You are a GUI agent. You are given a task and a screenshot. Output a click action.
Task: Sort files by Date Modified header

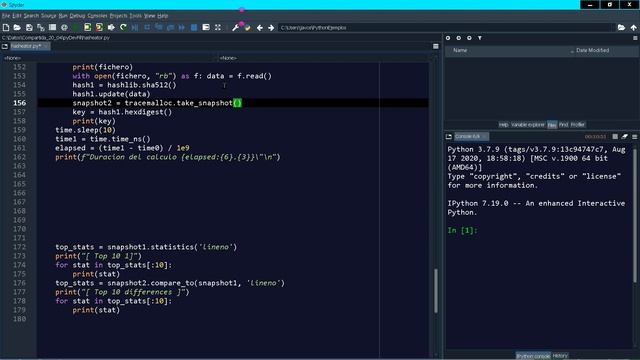click(x=592, y=50)
